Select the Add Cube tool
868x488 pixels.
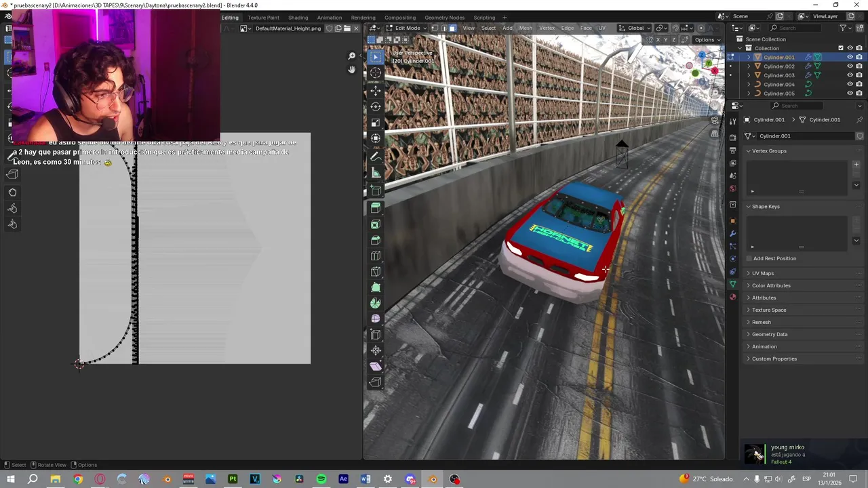point(376,190)
